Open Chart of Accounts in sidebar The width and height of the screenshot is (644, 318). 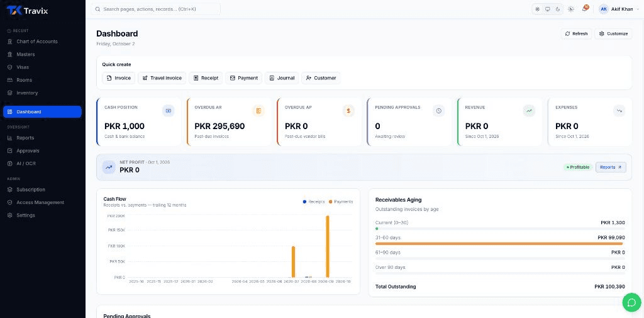42,42
